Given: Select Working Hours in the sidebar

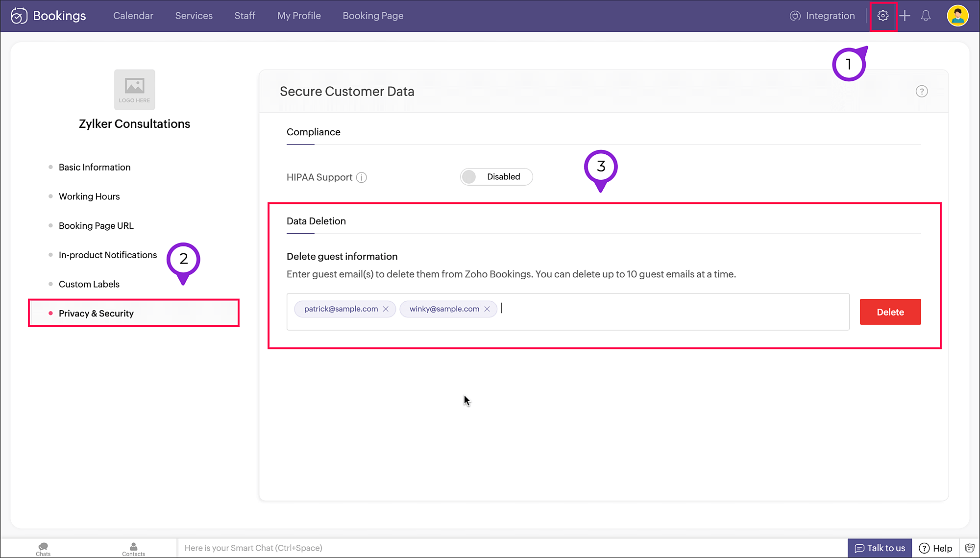Looking at the screenshot, I should point(89,196).
